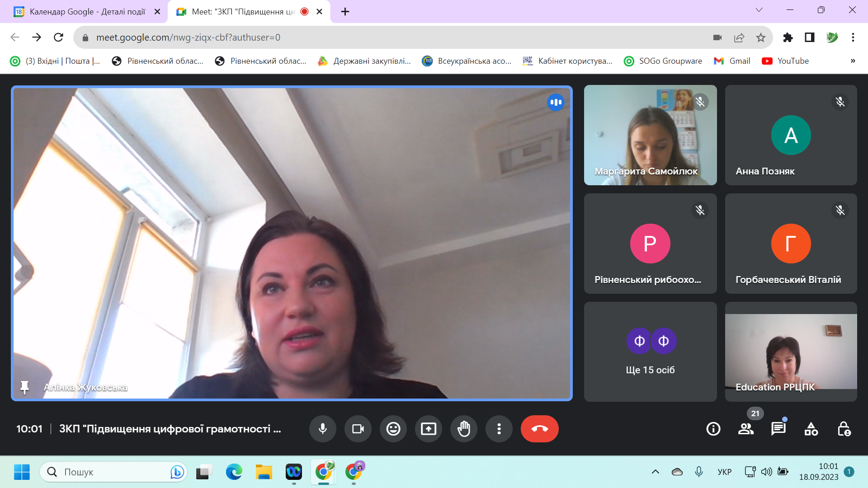
Task: Open more options three-dot menu in call bar
Action: [499, 429]
